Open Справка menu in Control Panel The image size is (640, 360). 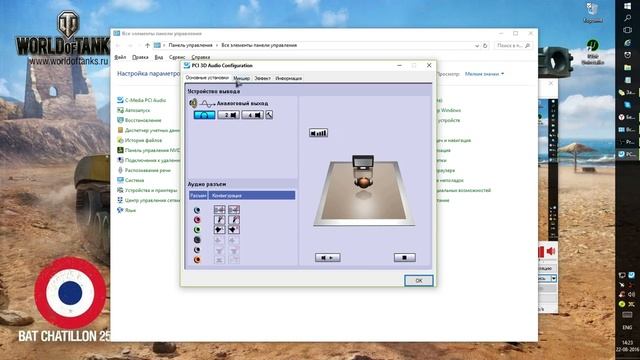click(200, 57)
